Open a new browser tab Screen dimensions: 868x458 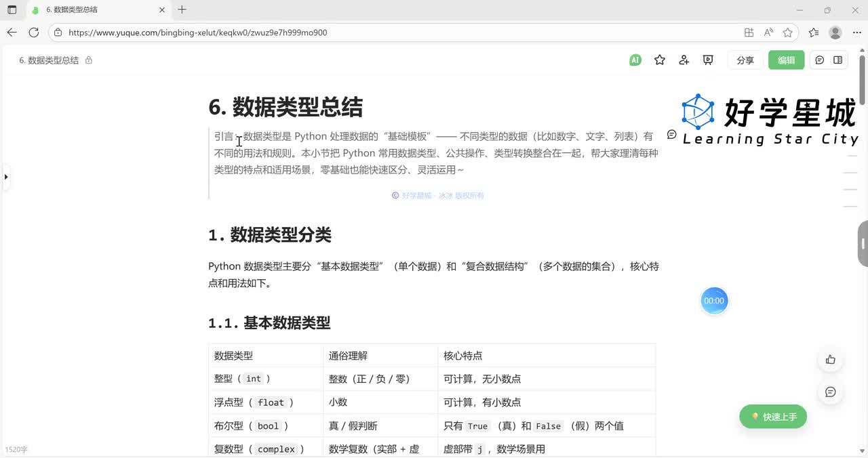(x=182, y=9)
